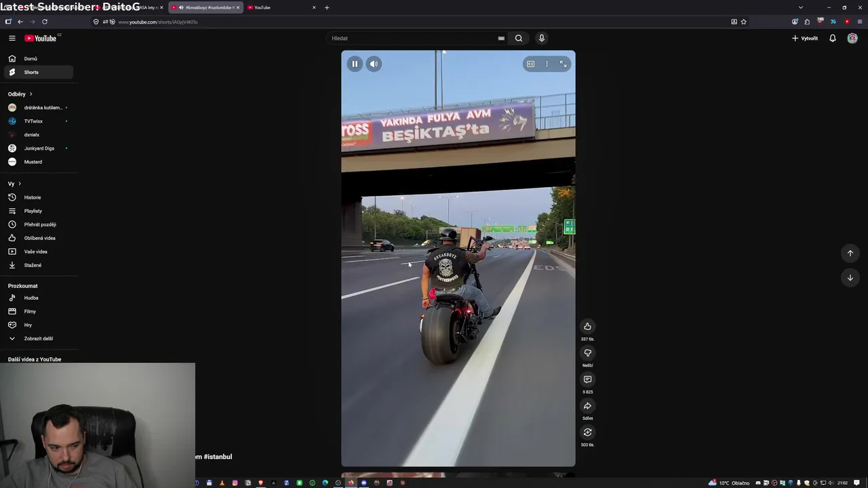The width and height of the screenshot is (868, 488).
Task: Open Historie in the sidebar
Action: coord(39,197)
